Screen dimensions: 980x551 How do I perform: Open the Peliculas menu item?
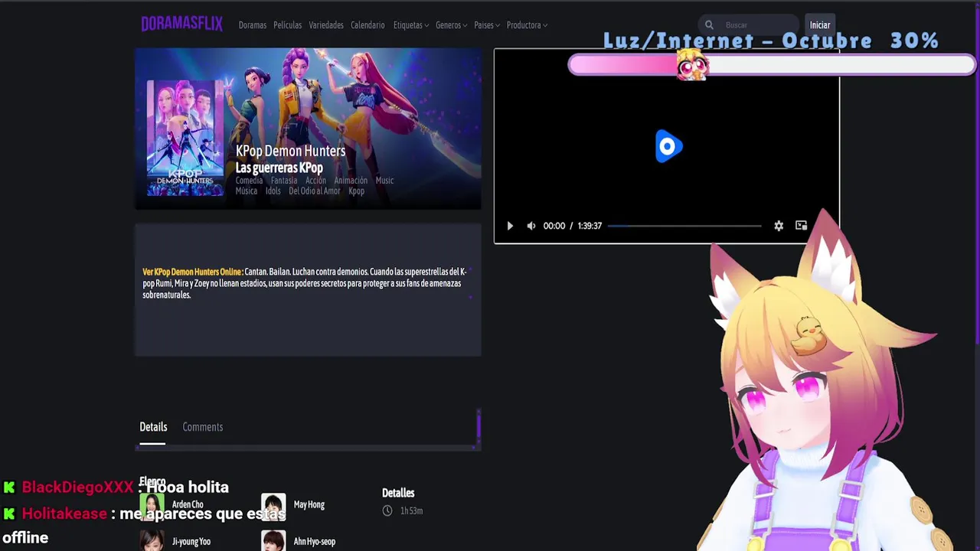pyautogui.click(x=287, y=25)
